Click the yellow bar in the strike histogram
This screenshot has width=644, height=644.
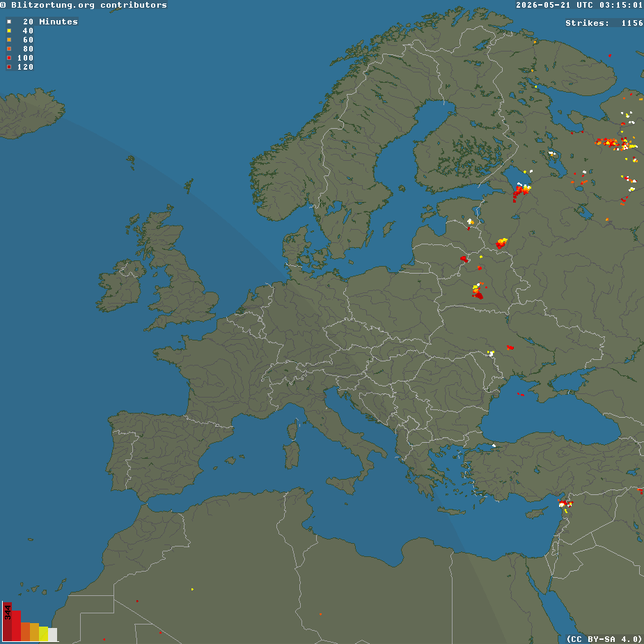44,634
